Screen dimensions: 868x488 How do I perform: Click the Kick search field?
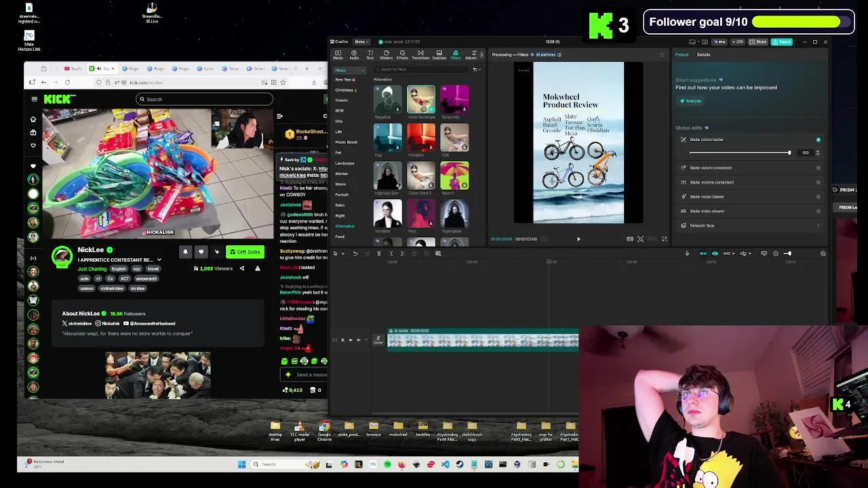click(x=203, y=99)
